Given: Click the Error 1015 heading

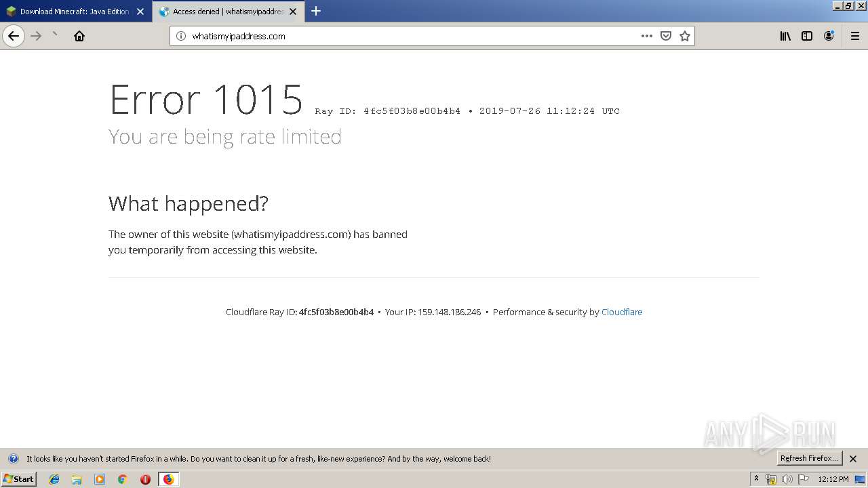Looking at the screenshot, I should [x=206, y=99].
